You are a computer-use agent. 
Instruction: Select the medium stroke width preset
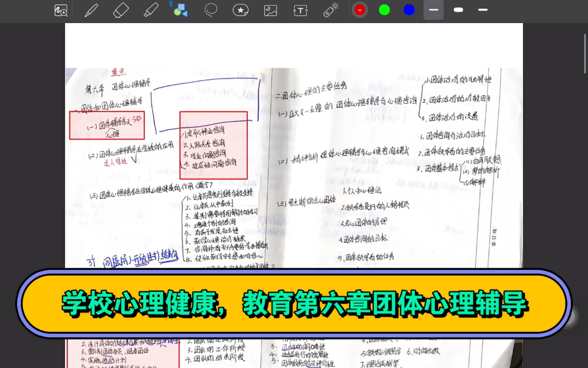pos(482,10)
